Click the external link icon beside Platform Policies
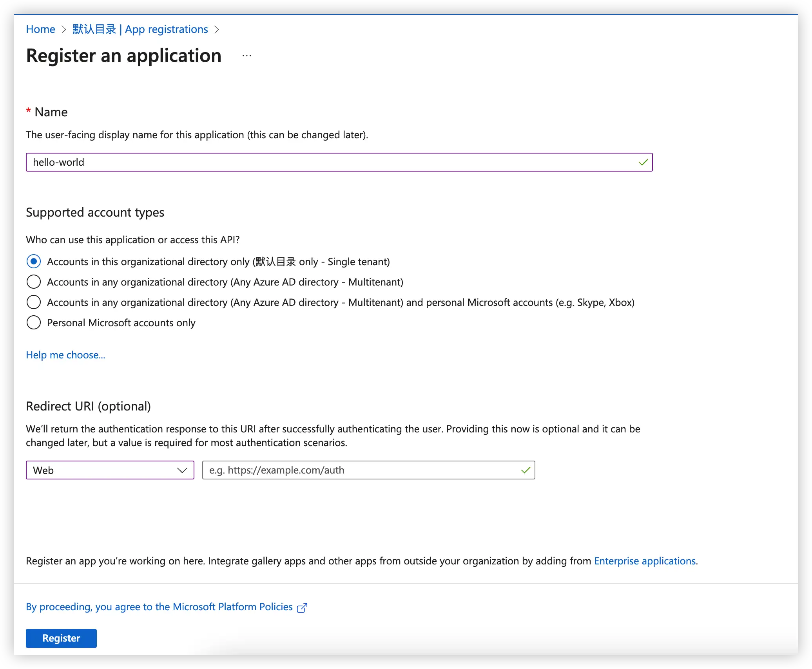 pyautogui.click(x=302, y=608)
